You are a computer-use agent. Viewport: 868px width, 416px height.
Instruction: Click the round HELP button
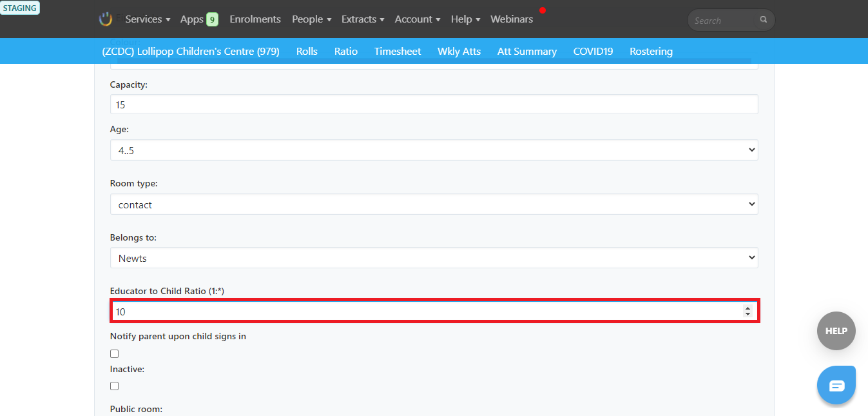(x=836, y=331)
